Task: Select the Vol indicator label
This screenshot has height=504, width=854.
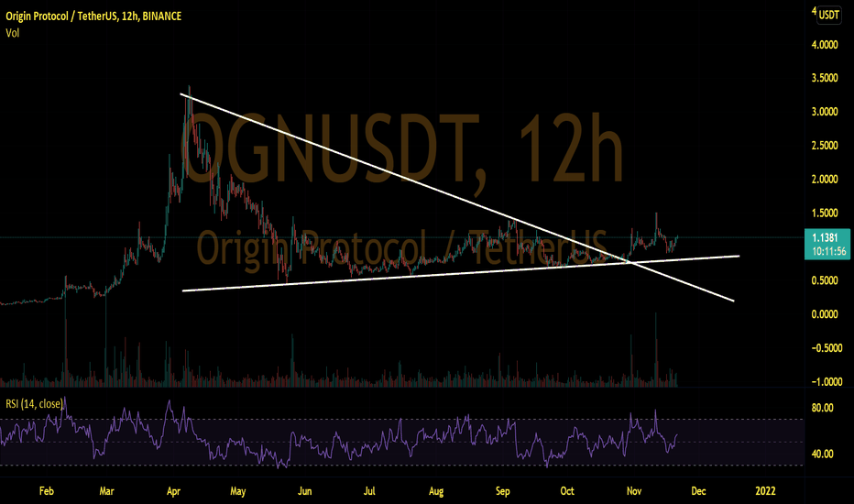Action: [x=12, y=33]
